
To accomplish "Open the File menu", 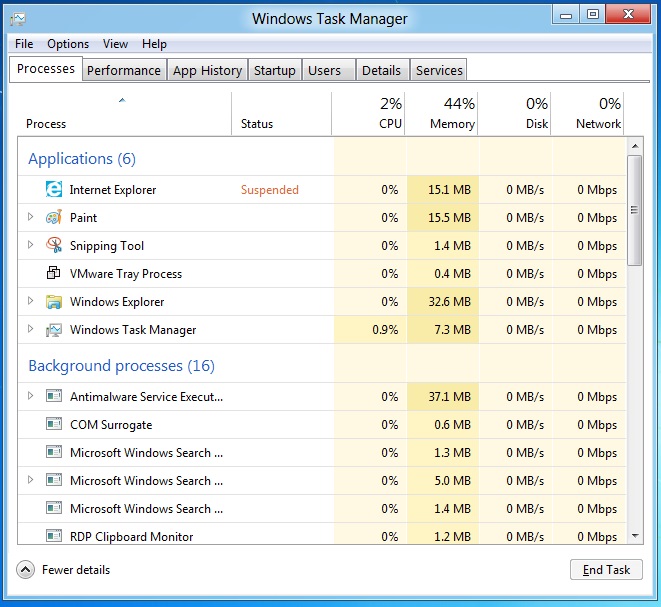I will 24,44.
